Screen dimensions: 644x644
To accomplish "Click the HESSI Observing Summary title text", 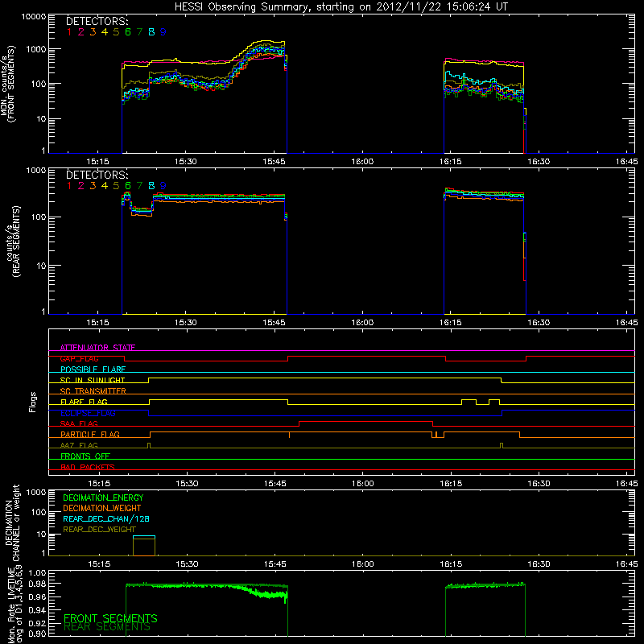I will click(x=341, y=6).
